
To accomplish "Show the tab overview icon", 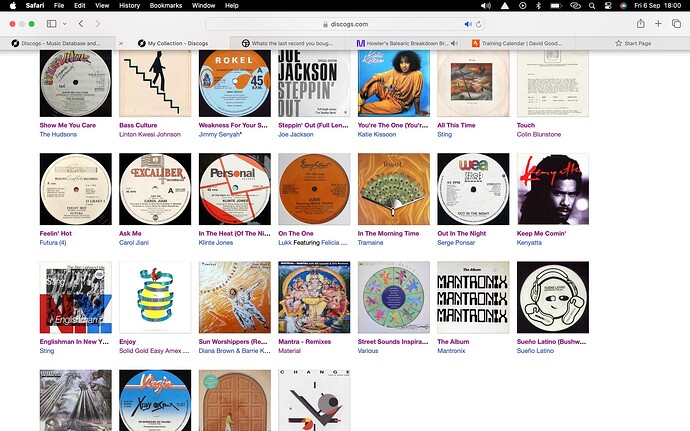I will 676,24.
